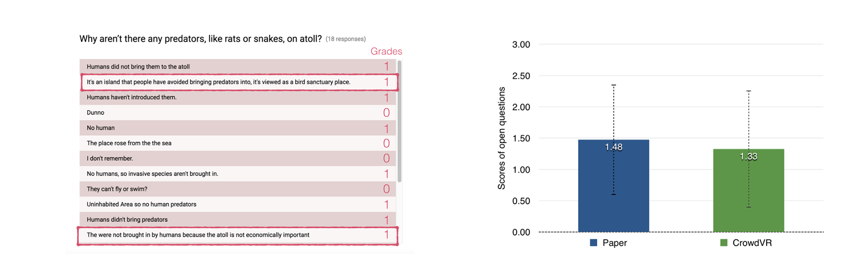Click the red "Grades" column header
This screenshot has height=271, width=868.
pyautogui.click(x=386, y=51)
